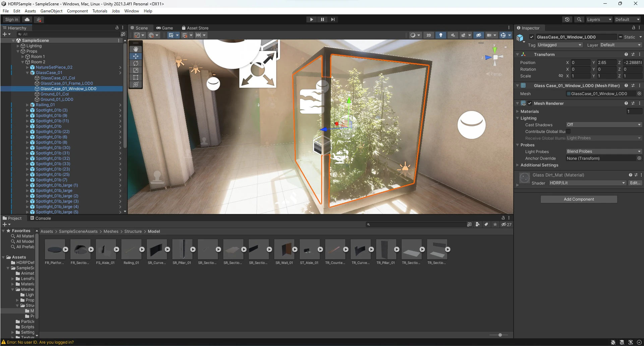
Task: Click the Inspector panel lock icon
Action: tap(634, 28)
